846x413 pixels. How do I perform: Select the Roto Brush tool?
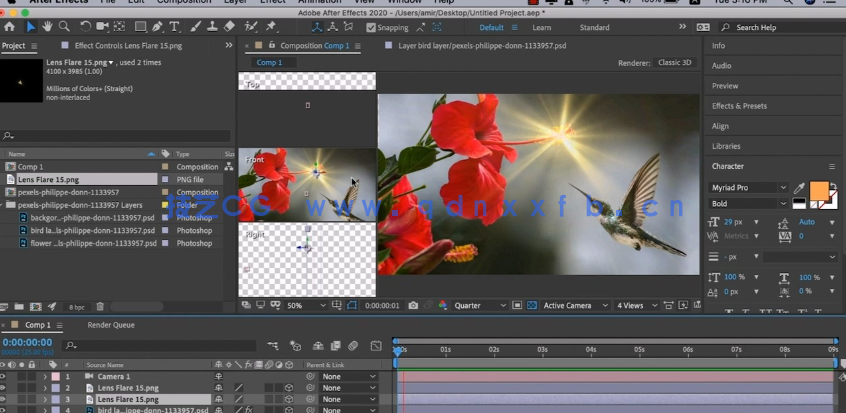coord(250,26)
